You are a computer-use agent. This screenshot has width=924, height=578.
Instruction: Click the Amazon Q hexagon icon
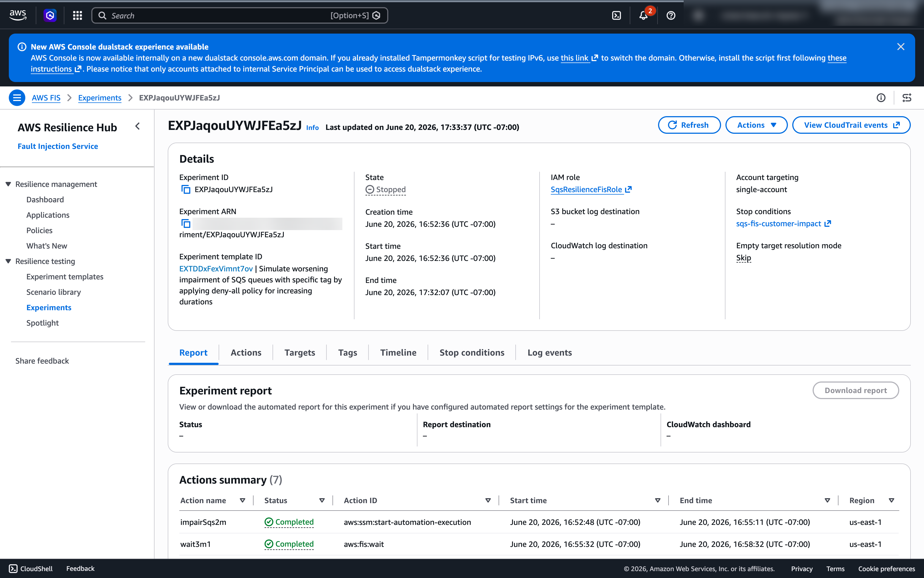tap(50, 15)
